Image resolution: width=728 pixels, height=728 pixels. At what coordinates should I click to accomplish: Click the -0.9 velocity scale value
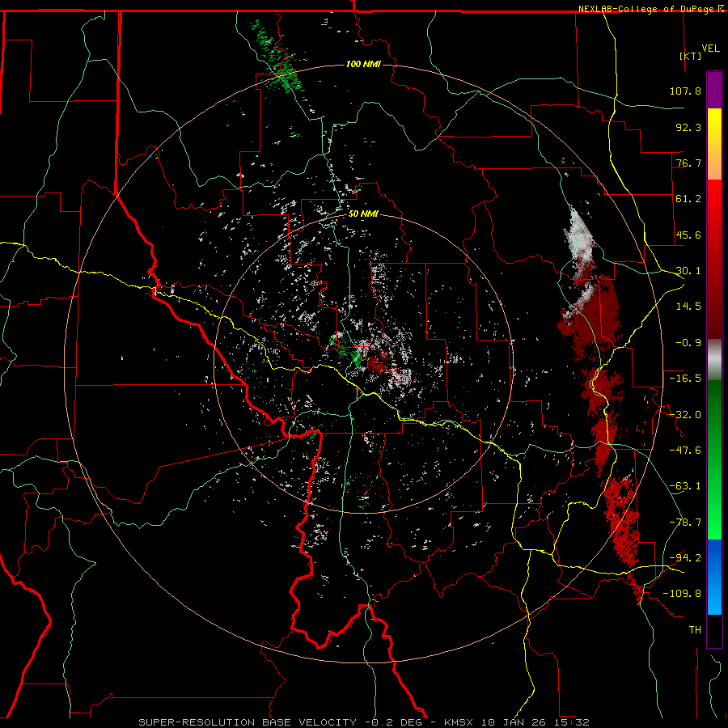(688, 342)
